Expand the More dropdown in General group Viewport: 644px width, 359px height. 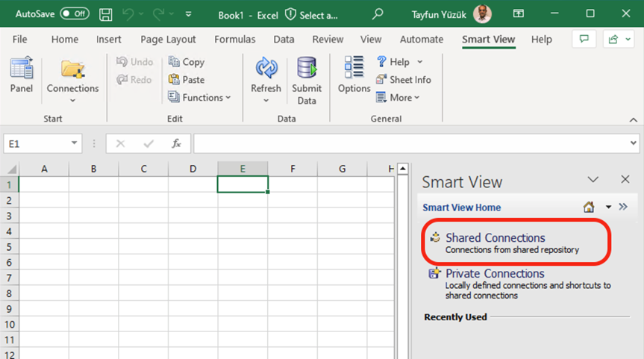(x=398, y=98)
